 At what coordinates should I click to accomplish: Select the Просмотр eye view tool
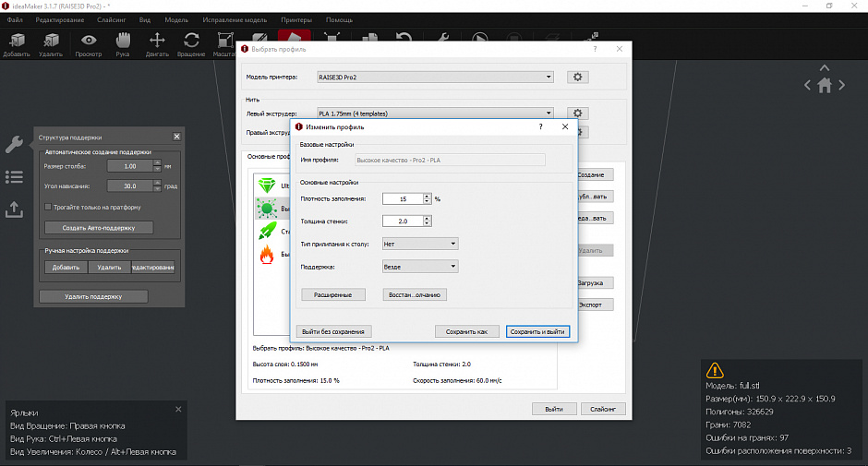click(89, 44)
